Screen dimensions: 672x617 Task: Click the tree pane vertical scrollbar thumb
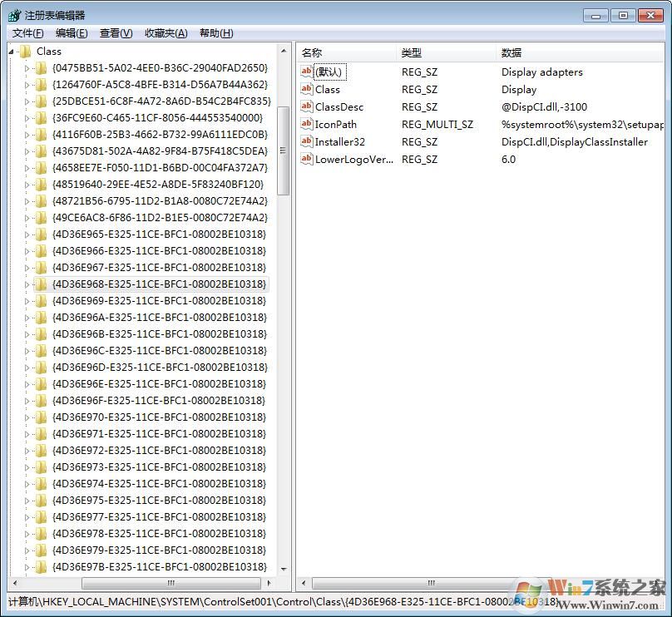click(x=283, y=151)
